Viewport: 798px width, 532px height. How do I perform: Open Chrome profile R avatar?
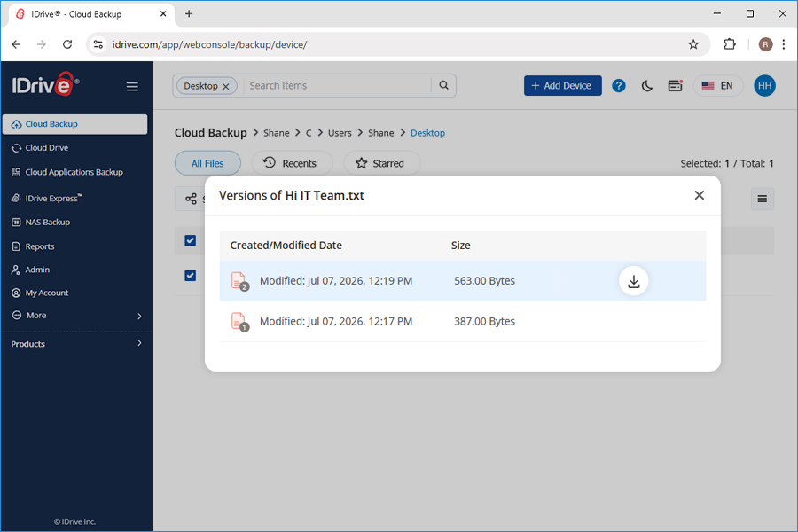coord(765,45)
